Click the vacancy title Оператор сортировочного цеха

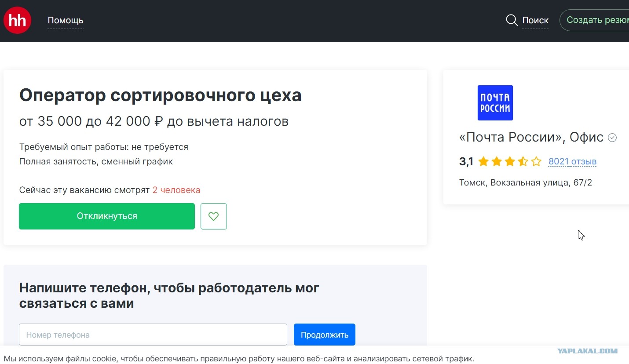(x=161, y=95)
